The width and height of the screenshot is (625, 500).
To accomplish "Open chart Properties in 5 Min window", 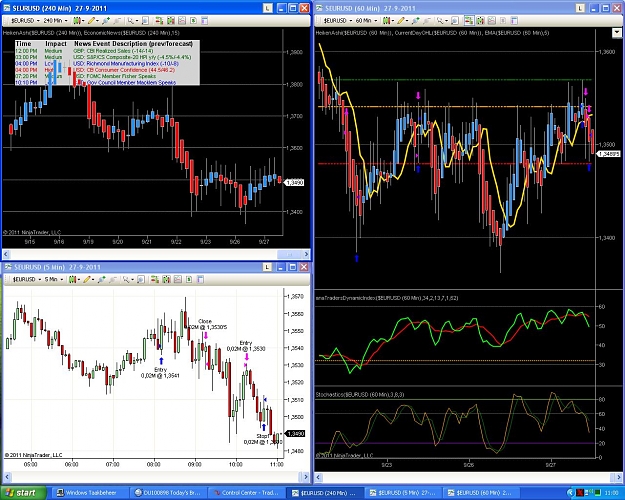I will pyautogui.click(x=200, y=279).
